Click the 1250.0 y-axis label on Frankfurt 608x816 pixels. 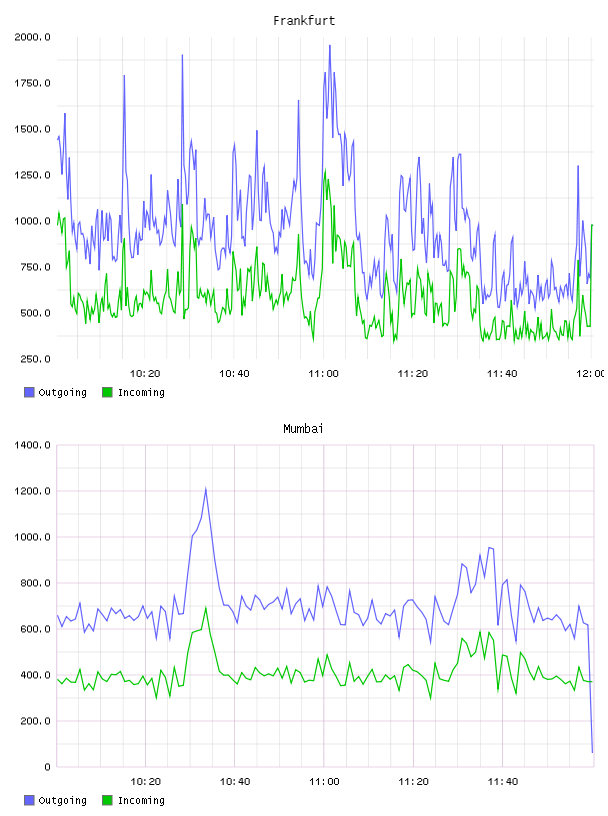[32, 175]
